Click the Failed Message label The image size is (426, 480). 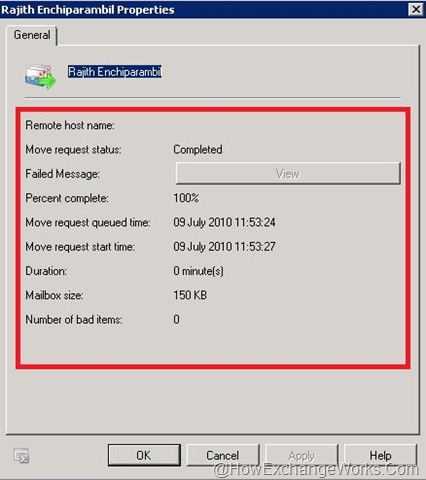63,174
